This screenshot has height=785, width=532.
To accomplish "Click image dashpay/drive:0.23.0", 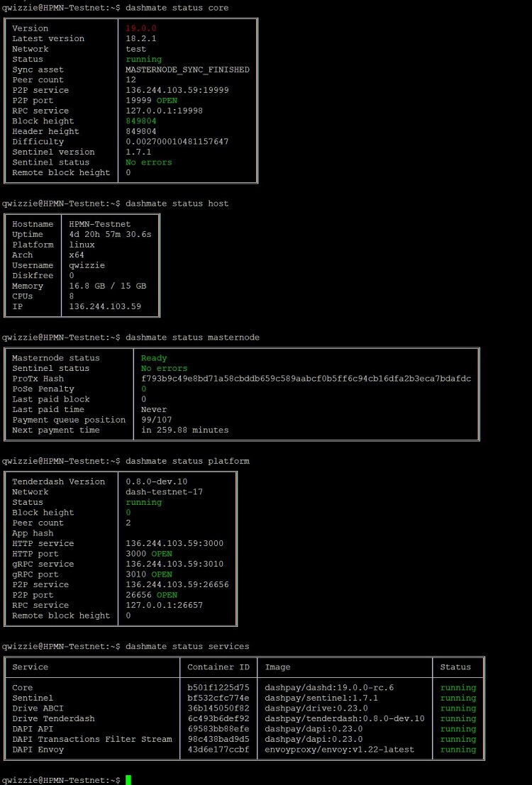I will [316, 708].
